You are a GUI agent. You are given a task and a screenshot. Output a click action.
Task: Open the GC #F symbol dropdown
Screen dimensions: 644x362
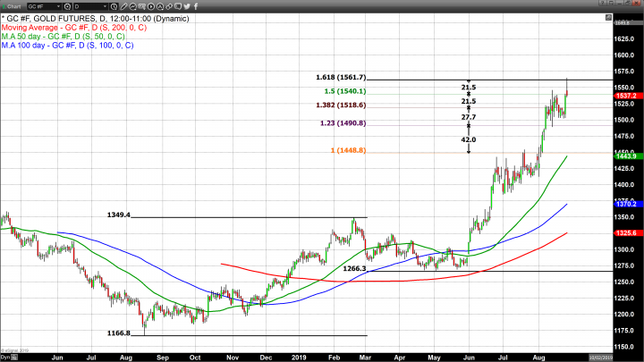[x=44, y=6]
